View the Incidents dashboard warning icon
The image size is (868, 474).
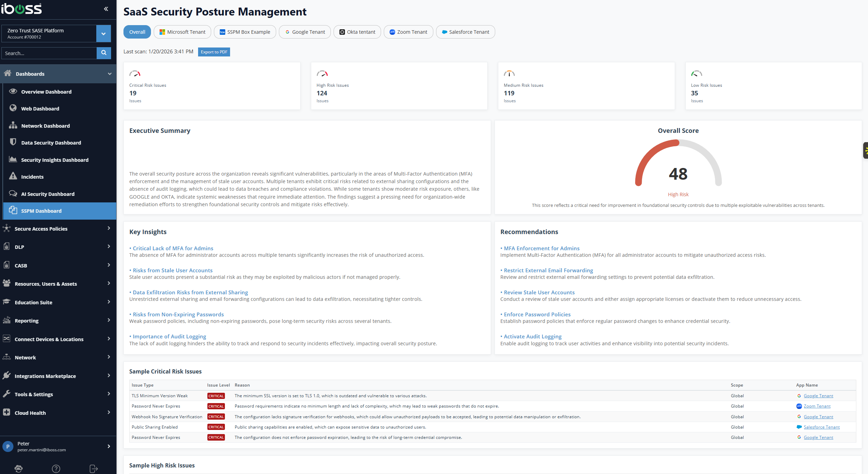point(13,176)
